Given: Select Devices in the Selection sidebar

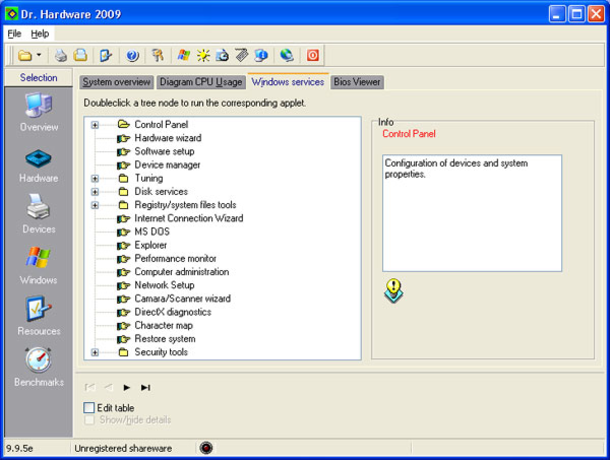Looking at the screenshot, I should tap(38, 214).
